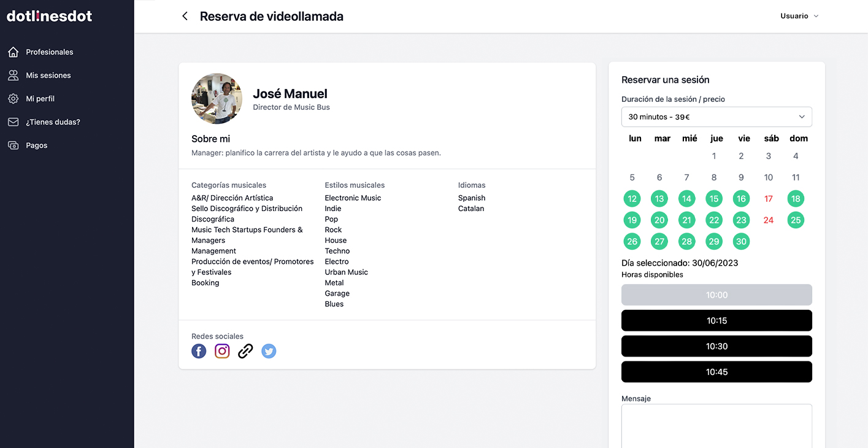This screenshot has width=868, height=448.
Task: Go to Mis sesiones in sidebar
Action: pos(48,75)
